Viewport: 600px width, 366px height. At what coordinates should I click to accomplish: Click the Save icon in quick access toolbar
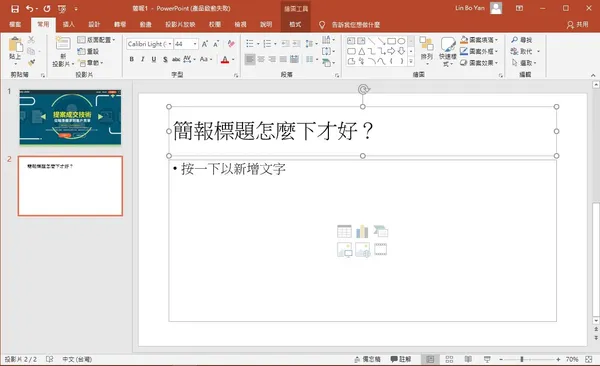(x=15, y=9)
